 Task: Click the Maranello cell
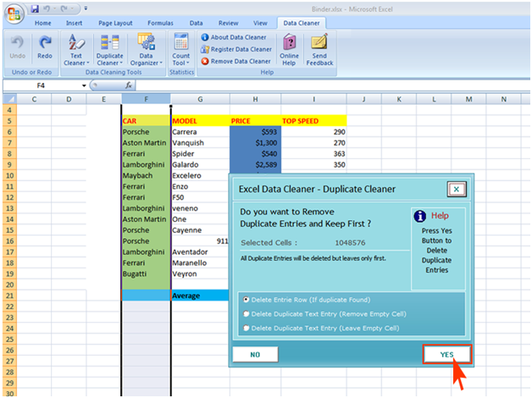[x=200, y=263]
